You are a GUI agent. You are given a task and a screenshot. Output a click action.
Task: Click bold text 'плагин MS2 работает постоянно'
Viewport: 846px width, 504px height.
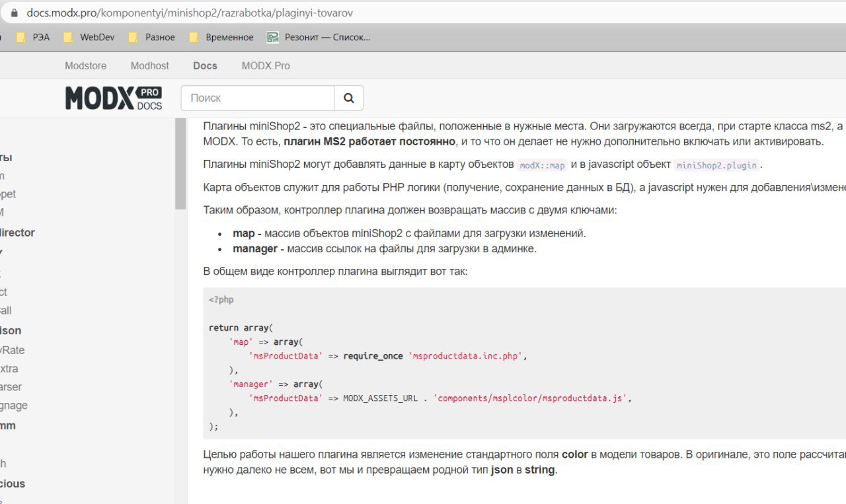click(370, 141)
